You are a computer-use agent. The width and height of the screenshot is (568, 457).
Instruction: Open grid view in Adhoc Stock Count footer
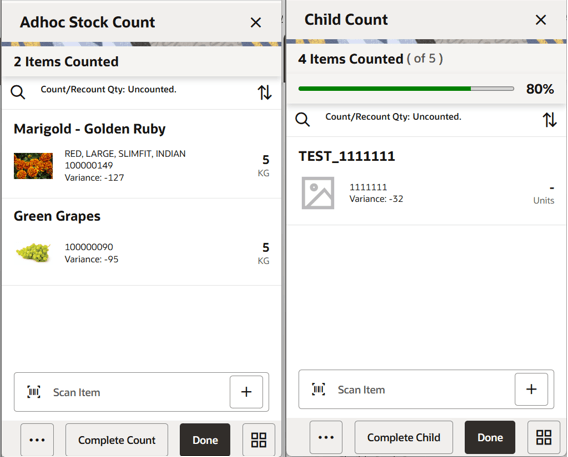tap(259, 440)
